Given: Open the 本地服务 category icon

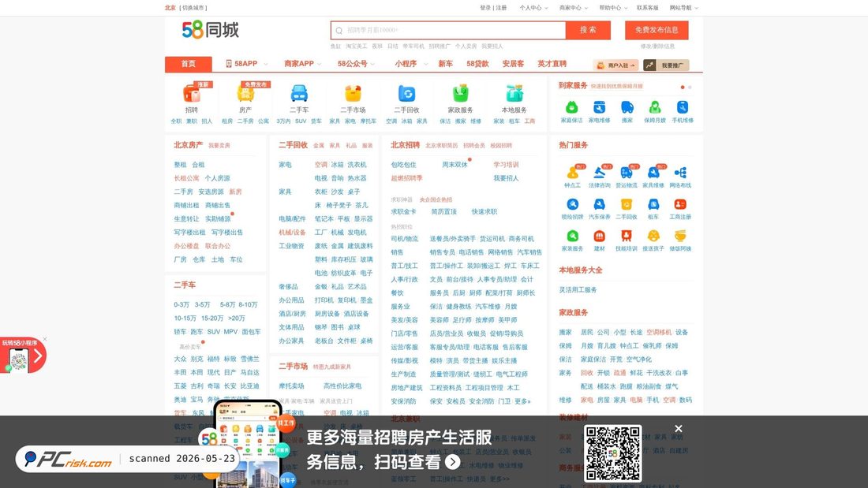Looking at the screenshot, I should click(514, 94).
